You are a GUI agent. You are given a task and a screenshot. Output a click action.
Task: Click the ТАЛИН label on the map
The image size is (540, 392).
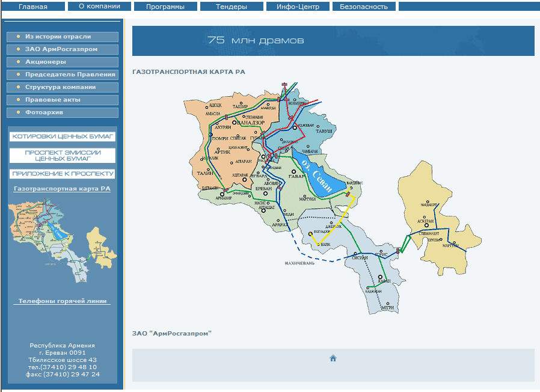205,173
